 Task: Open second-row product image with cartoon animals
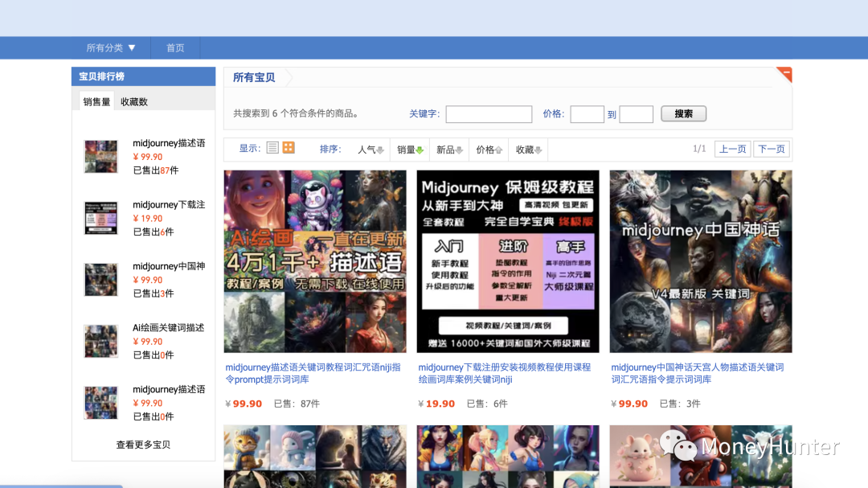click(x=315, y=457)
